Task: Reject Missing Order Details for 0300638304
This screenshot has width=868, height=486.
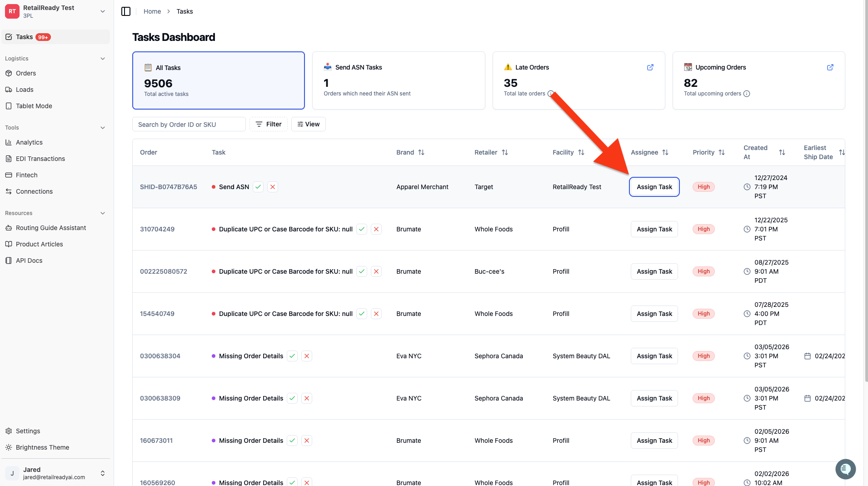Action: pos(307,356)
